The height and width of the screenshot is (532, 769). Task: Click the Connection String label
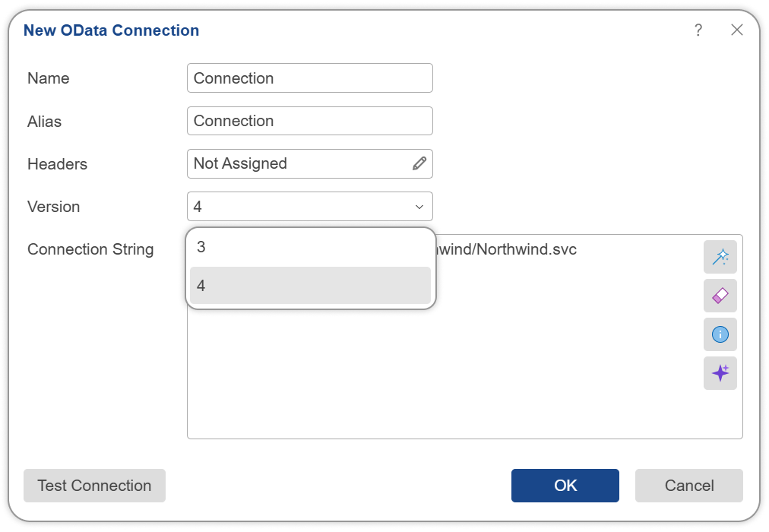pyautogui.click(x=90, y=249)
